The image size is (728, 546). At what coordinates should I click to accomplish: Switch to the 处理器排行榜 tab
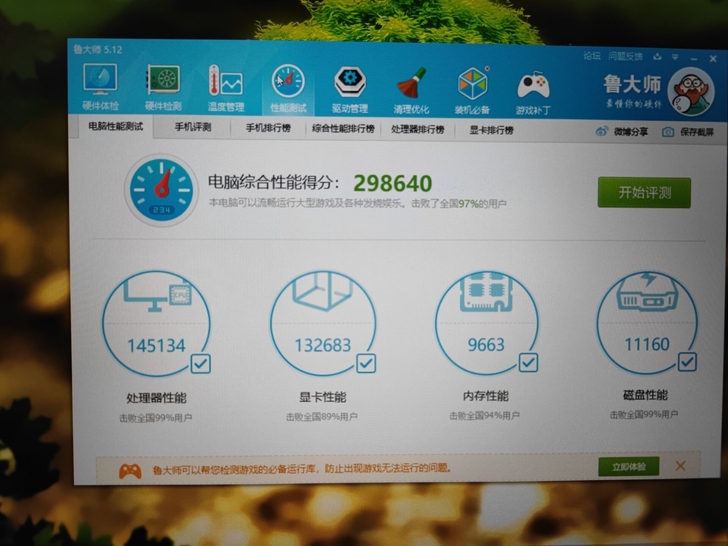tap(417, 129)
